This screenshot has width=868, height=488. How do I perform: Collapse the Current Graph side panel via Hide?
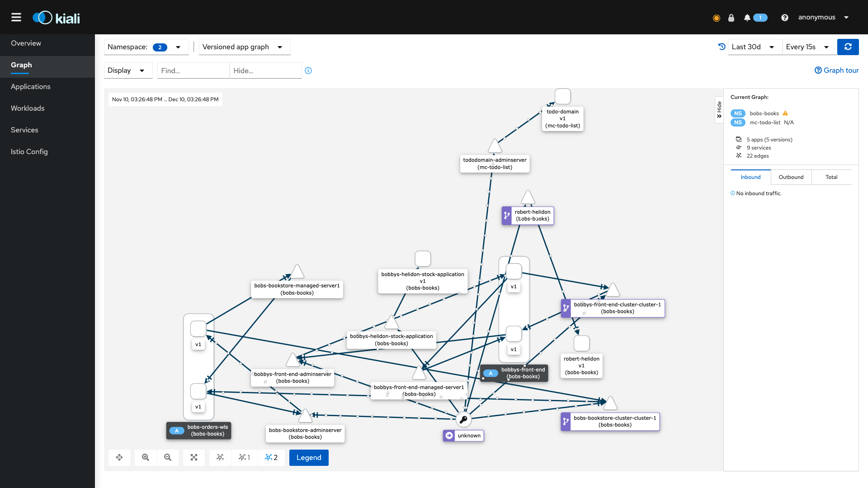(x=719, y=109)
